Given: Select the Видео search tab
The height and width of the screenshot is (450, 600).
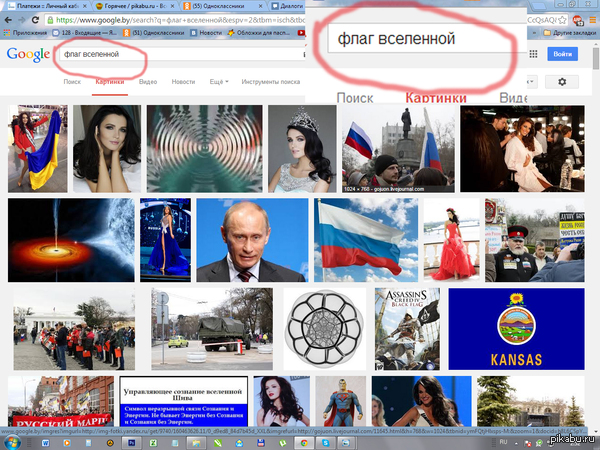Looking at the screenshot, I should (148, 81).
